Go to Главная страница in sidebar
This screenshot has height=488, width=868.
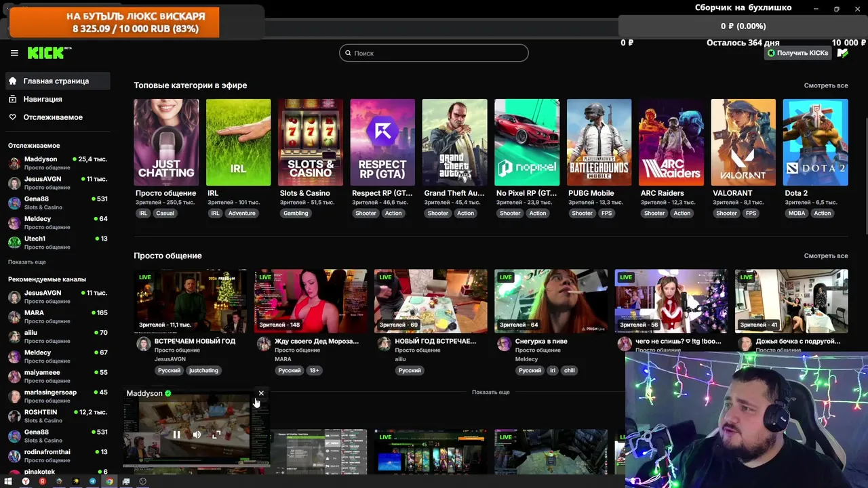pyautogui.click(x=57, y=81)
